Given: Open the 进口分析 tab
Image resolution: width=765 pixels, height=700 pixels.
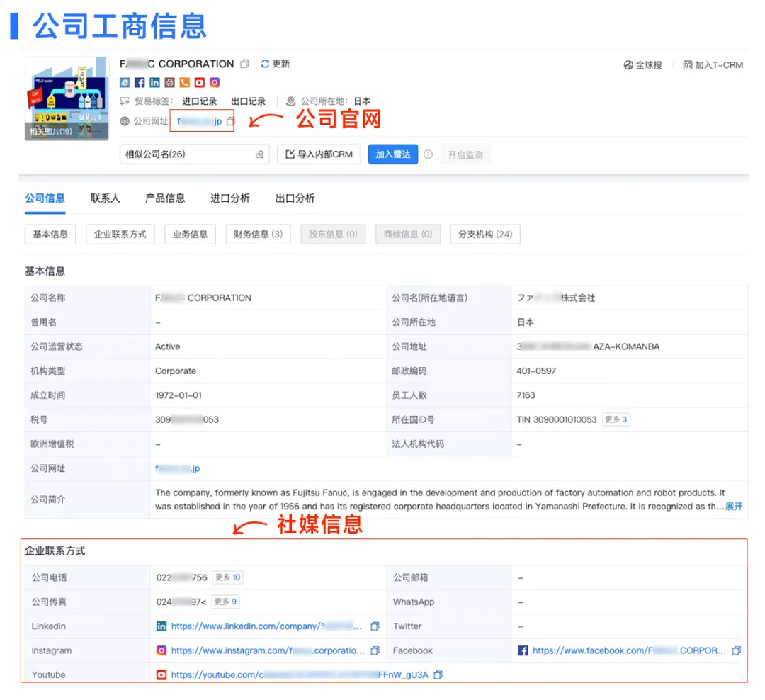Looking at the screenshot, I should coord(229,198).
